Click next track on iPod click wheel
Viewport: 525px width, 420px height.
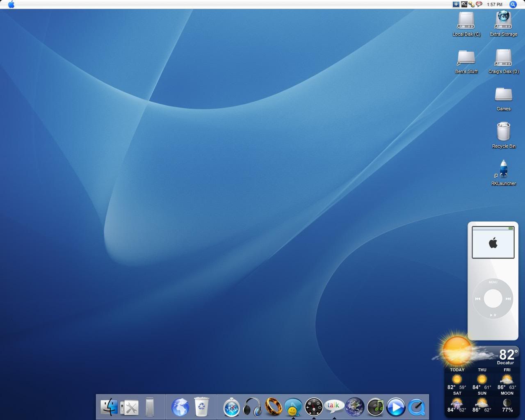508,299
